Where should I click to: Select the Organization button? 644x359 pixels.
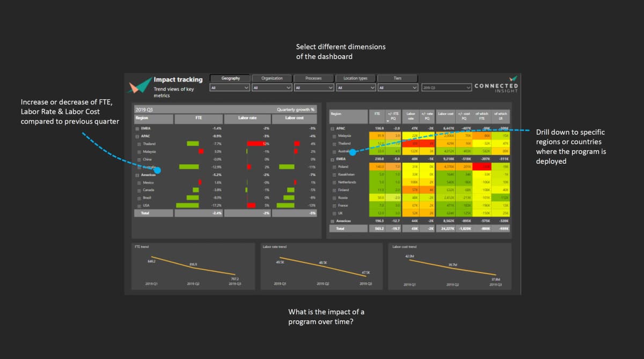click(272, 78)
